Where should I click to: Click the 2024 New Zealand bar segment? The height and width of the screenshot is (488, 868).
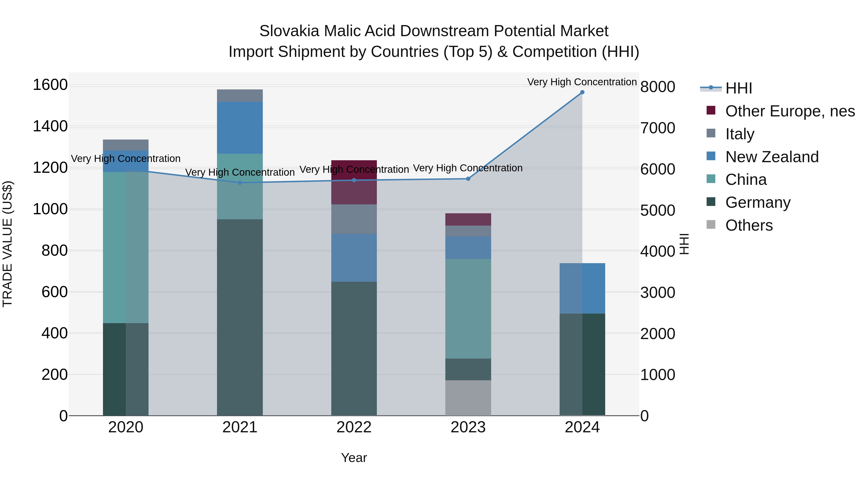tap(582, 288)
